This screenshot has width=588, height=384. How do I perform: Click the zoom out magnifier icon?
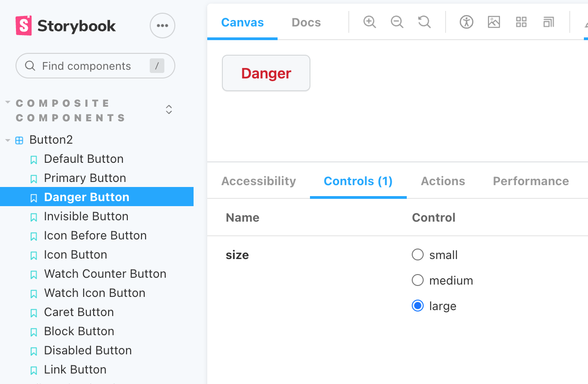[397, 22]
